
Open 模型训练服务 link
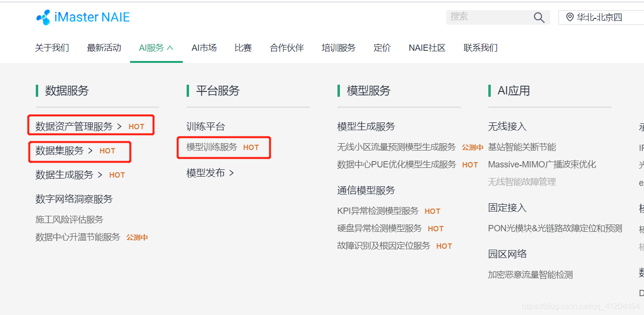[212, 147]
